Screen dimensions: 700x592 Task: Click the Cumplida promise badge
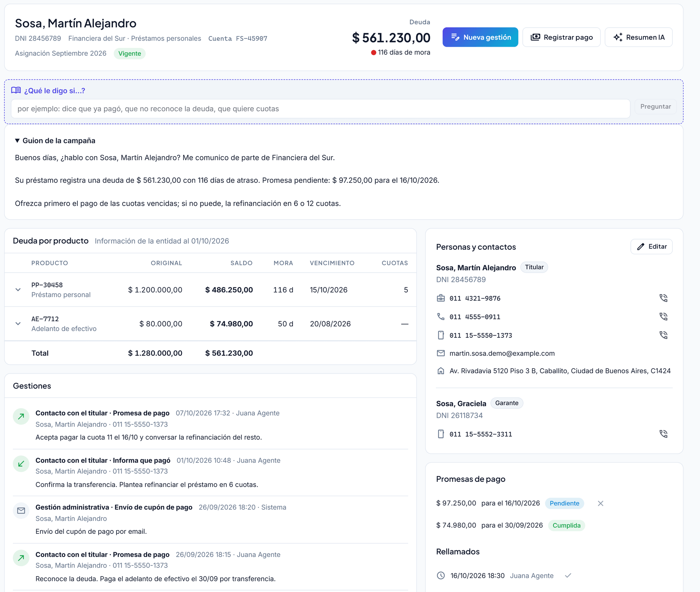click(x=567, y=525)
